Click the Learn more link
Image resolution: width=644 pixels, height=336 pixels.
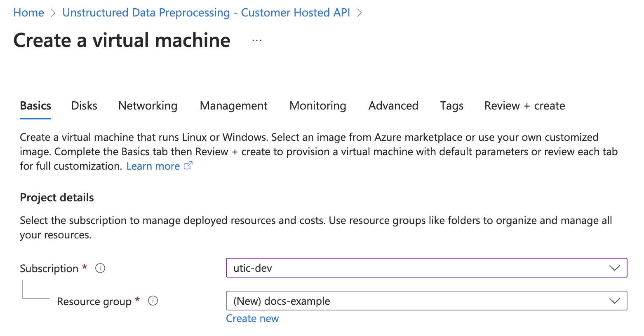point(153,166)
